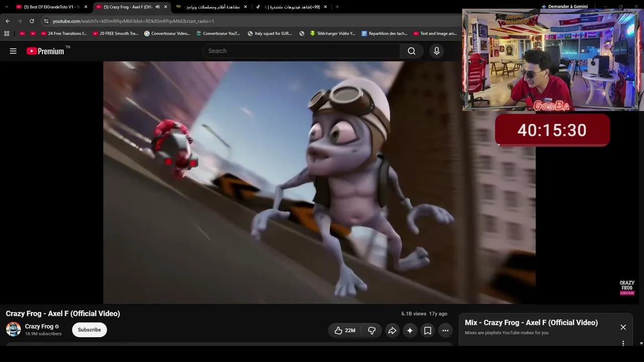Switch to the Arabic movies tab
The image size is (644, 362).
click(x=212, y=7)
